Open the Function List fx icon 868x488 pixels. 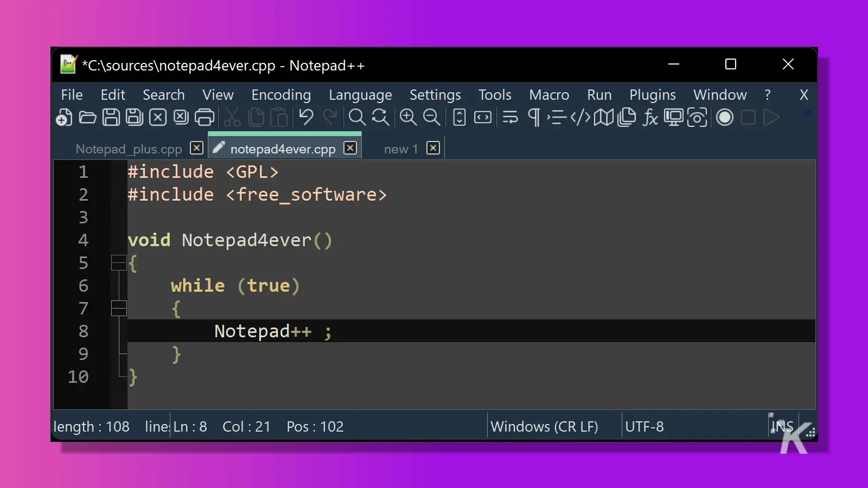[650, 117]
